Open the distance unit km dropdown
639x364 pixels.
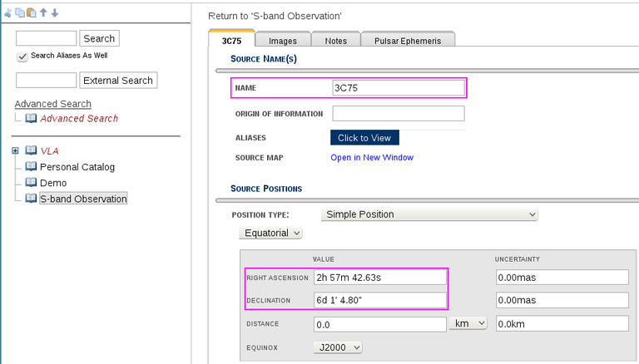tap(468, 324)
